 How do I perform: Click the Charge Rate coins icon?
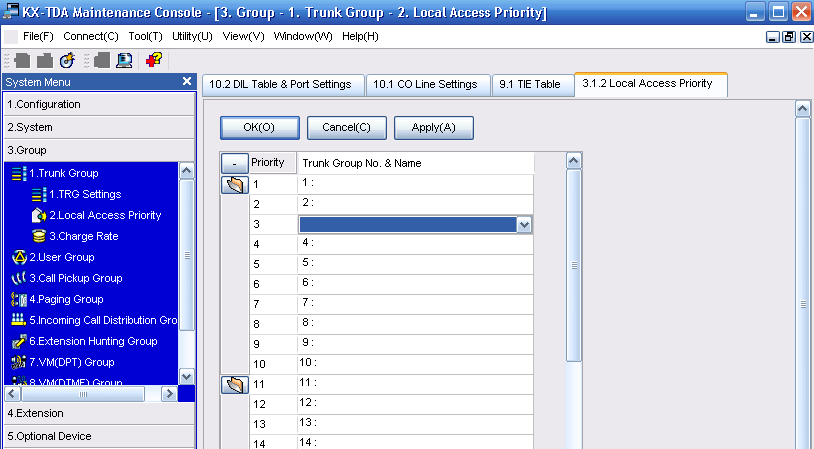pos(39,236)
